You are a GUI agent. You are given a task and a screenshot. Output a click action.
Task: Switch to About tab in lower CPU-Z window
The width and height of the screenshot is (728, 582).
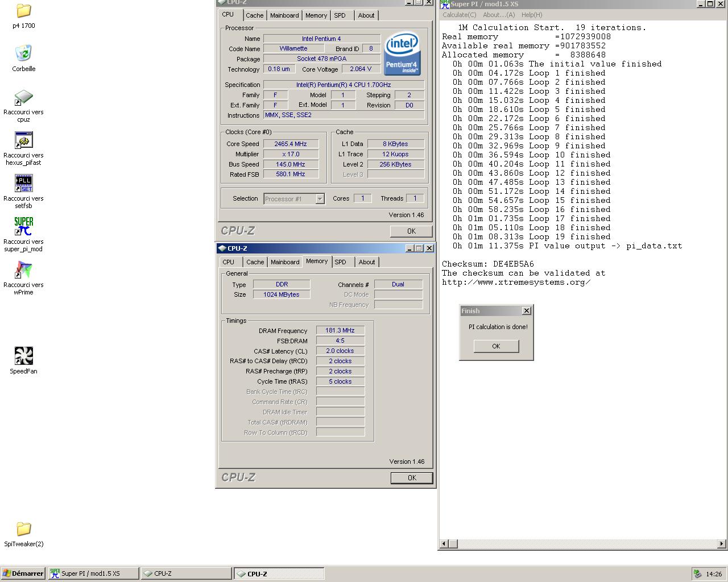tap(367, 262)
